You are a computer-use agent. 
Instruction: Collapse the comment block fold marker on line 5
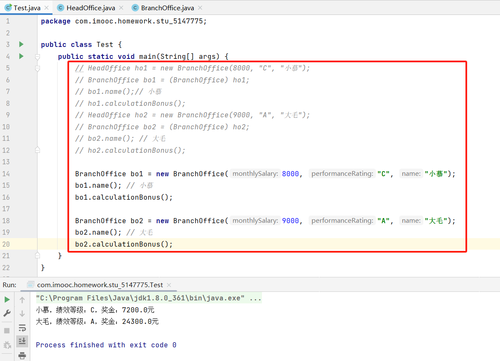[38, 68]
